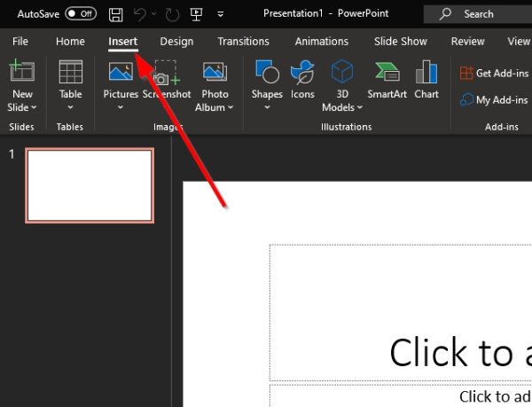
Task: Go to the Slide Show tab
Action: 401,42
